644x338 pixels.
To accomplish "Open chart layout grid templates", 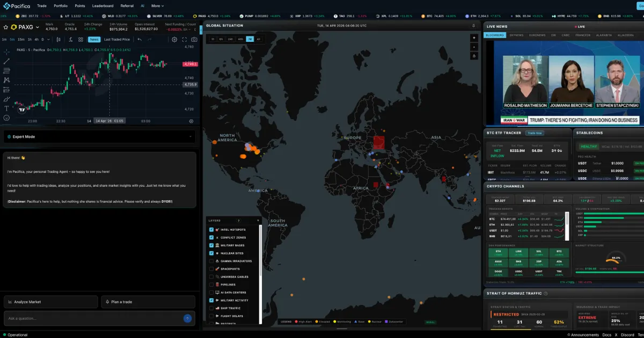I will 80,40.
